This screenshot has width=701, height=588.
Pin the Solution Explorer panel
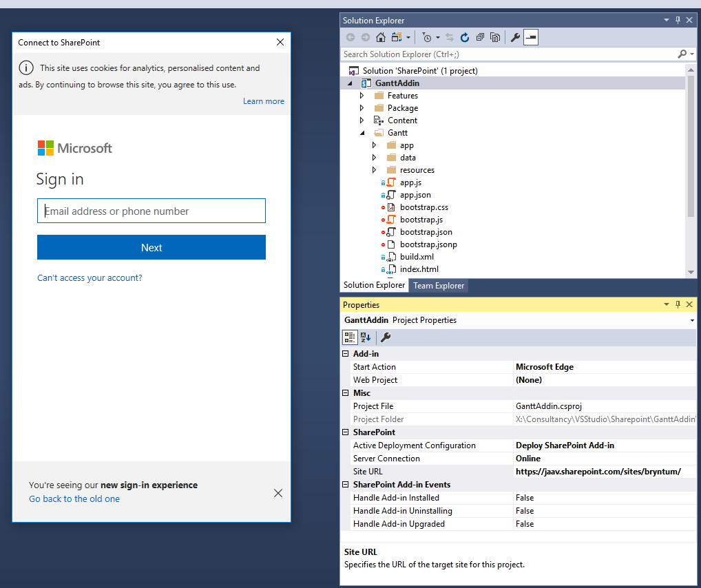(678, 20)
